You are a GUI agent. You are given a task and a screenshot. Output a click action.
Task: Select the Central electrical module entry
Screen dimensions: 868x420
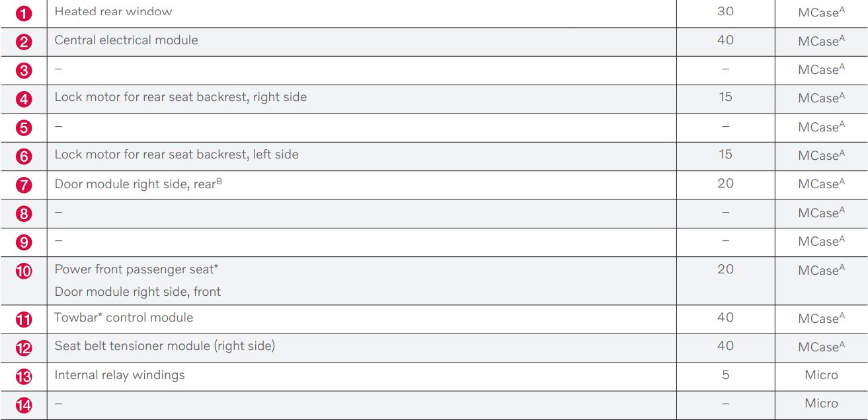coord(126,40)
